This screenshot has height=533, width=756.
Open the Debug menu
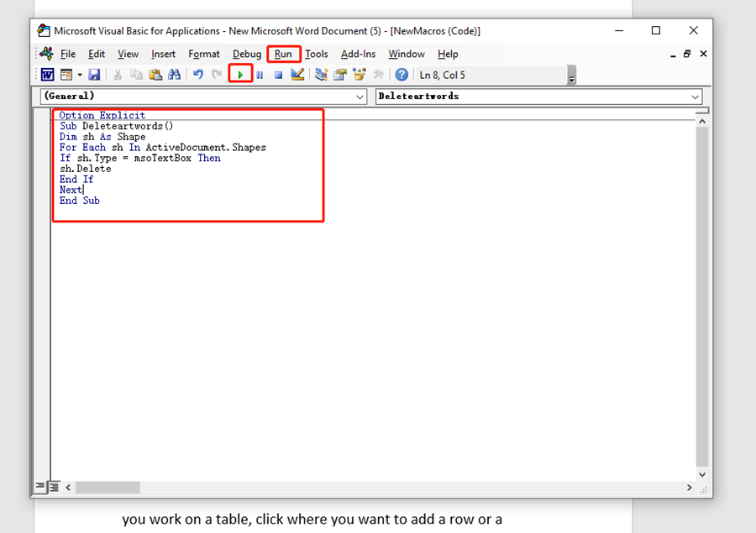click(246, 54)
